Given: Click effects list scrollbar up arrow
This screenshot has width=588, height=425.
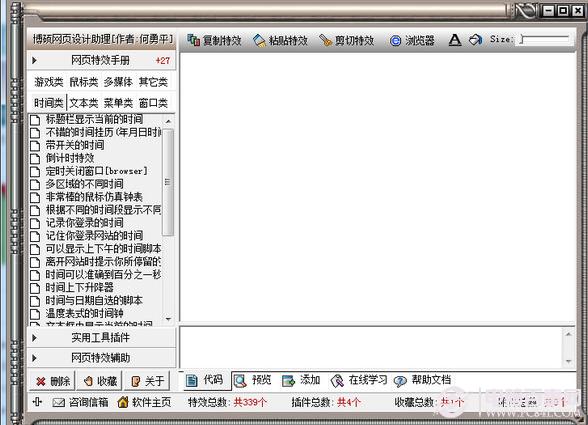Looking at the screenshot, I should pyautogui.click(x=168, y=121).
